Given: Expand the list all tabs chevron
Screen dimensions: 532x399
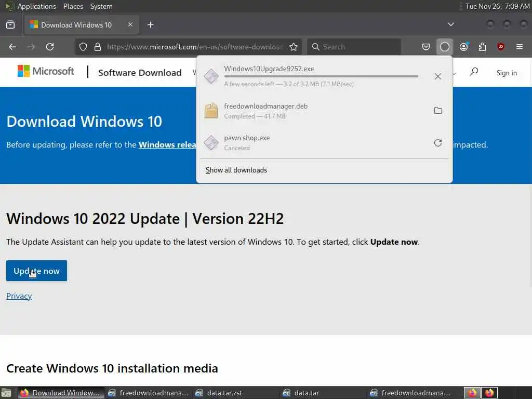Looking at the screenshot, I should (x=450, y=24).
